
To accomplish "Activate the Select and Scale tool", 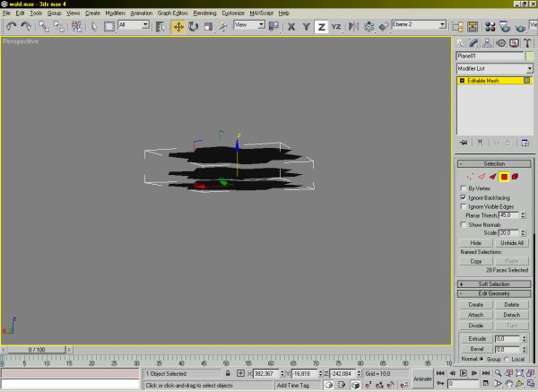I will click(209, 26).
